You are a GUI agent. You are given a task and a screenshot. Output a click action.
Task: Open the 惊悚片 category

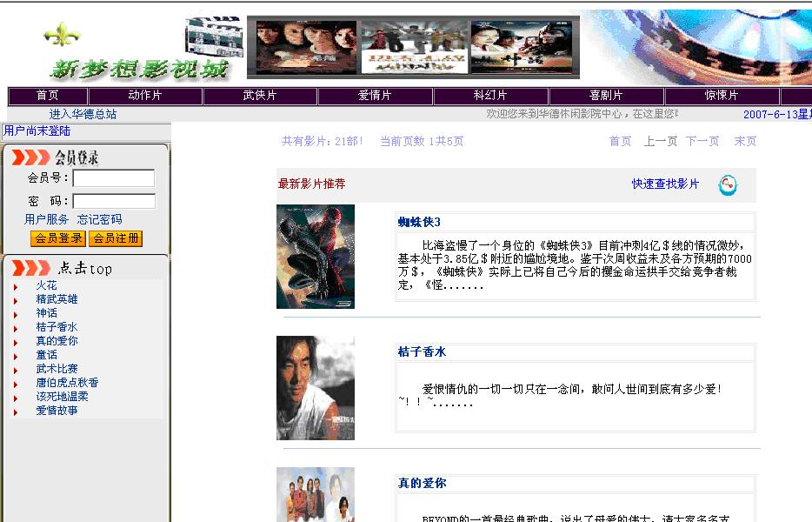point(722,96)
